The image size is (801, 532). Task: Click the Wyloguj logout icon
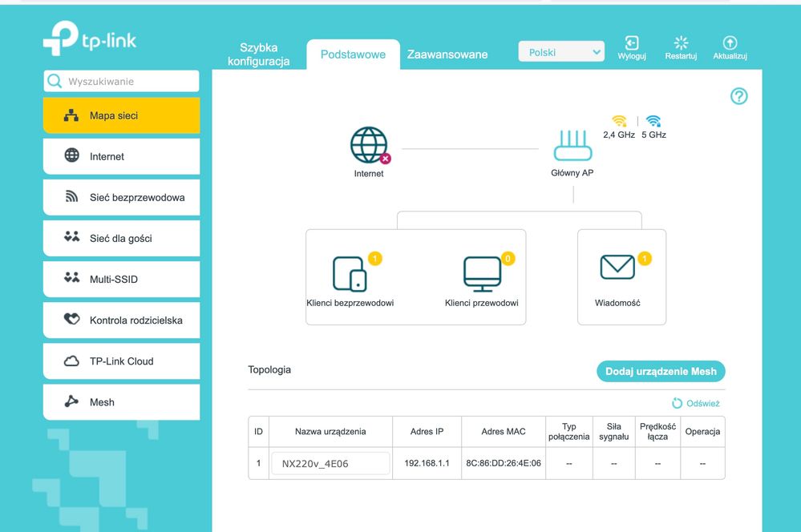click(x=632, y=43)
